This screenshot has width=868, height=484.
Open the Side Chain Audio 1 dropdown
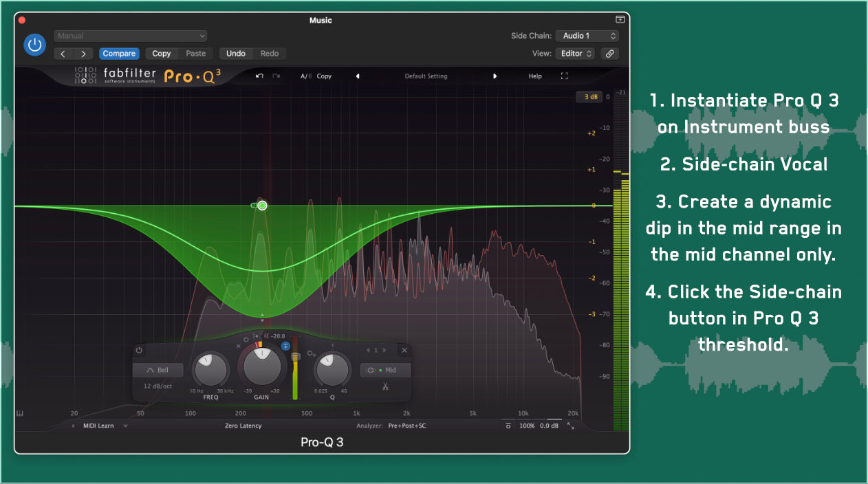click(x=587, y=36)
